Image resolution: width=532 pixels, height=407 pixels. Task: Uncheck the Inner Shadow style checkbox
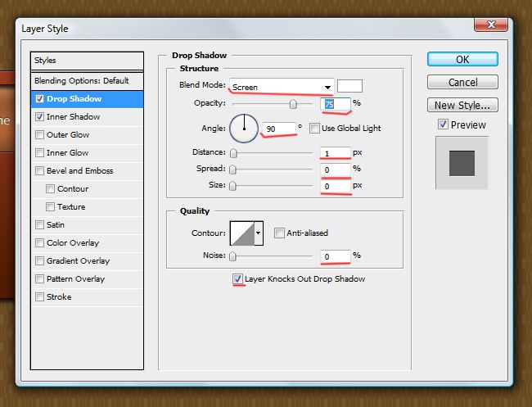pyautogui.click(x=39, y=117)
